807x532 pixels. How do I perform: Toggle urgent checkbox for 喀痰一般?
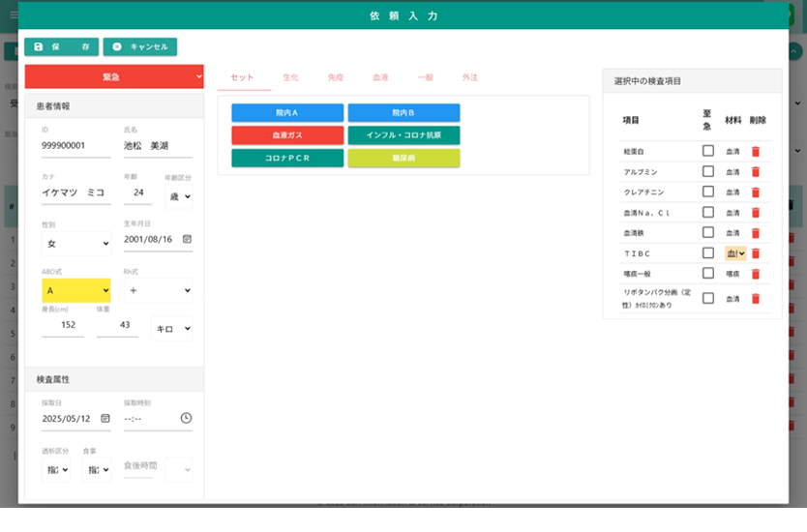click(708, 274)
